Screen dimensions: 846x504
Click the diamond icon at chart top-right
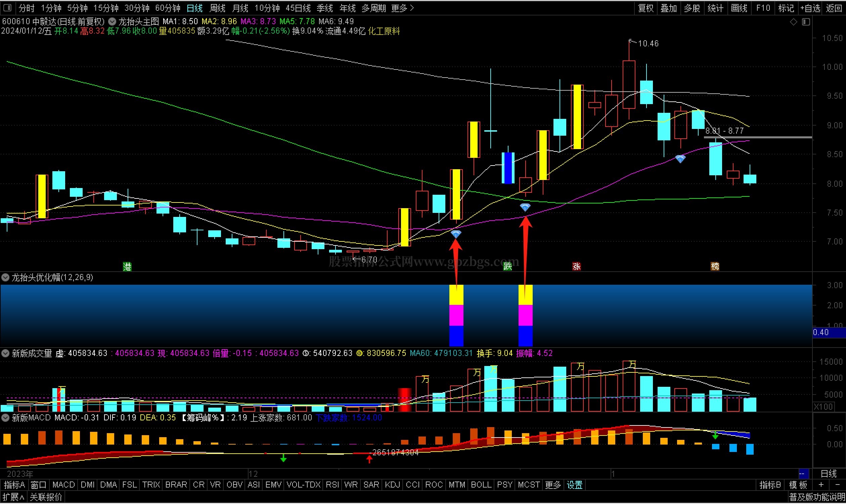pyautogui.click(x=793, y=22)
